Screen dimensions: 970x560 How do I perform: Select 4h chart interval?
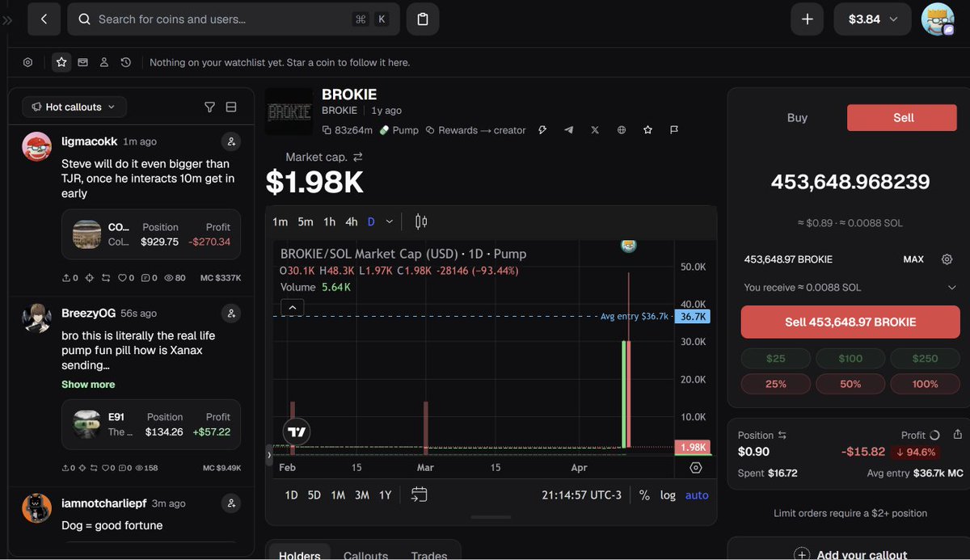(x=351, y=221)
